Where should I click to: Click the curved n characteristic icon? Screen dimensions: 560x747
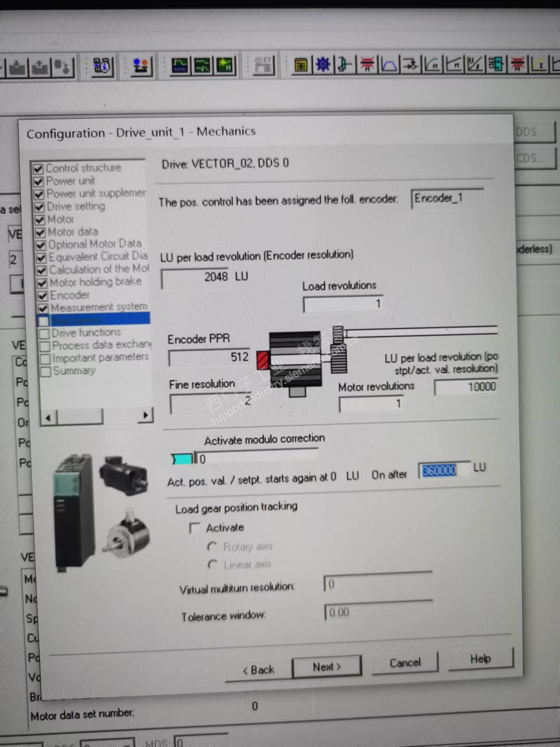(433, 65)
